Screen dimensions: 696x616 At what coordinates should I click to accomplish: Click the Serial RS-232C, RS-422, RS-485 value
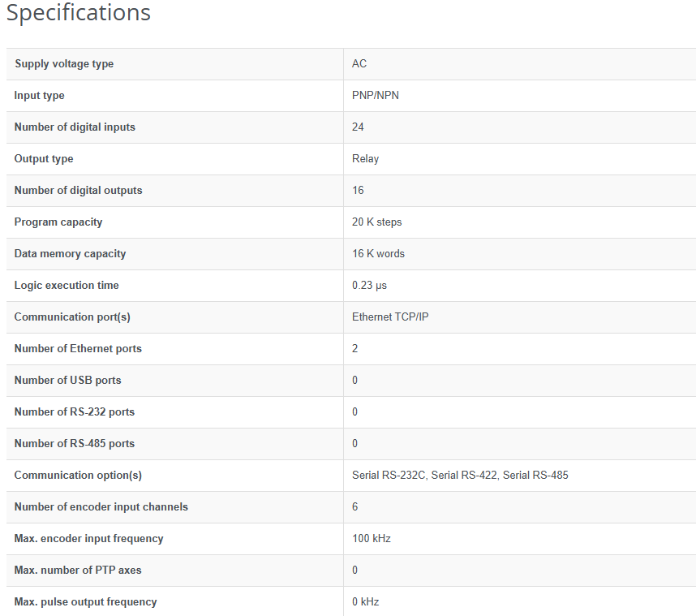coord(460,476)
